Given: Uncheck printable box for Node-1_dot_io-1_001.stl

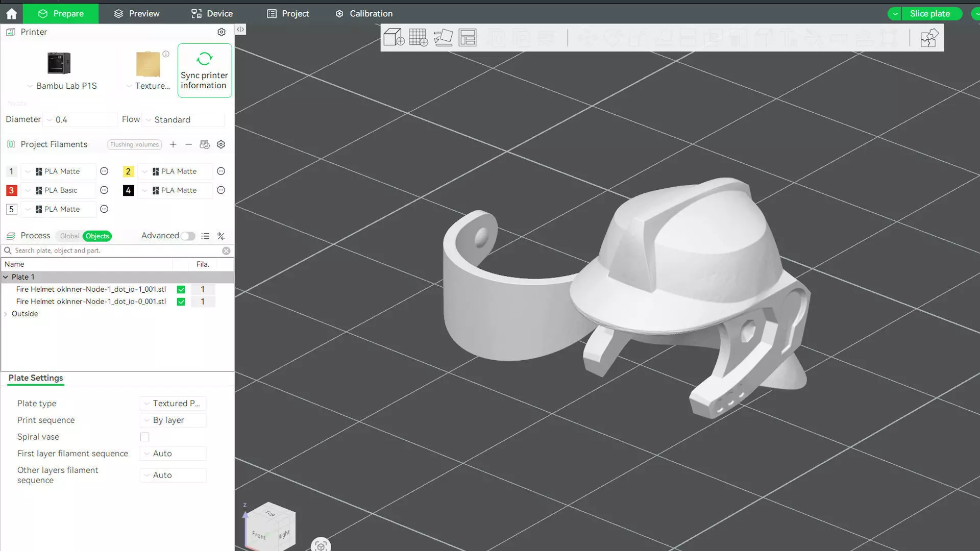Looking at the screenshot, I should pyautogui.click(x=181, y=289).
